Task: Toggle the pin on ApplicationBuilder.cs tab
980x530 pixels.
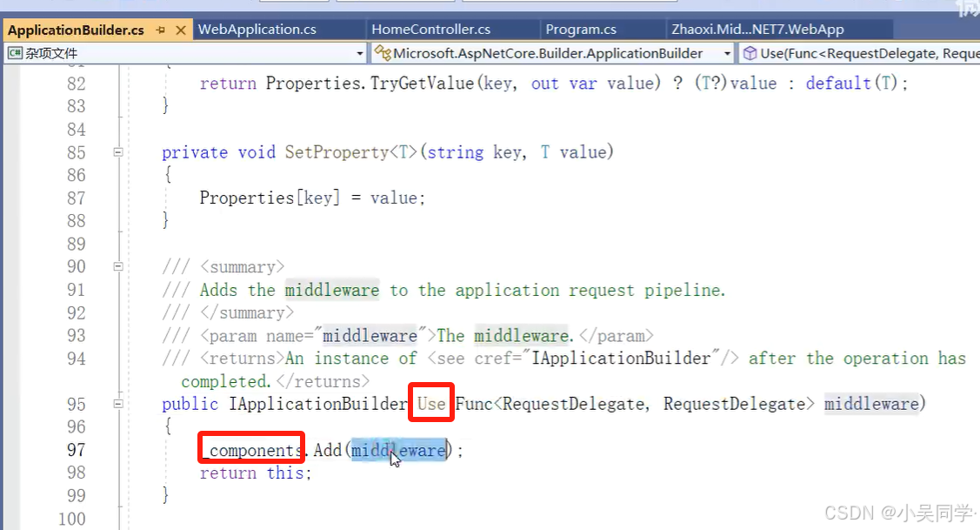Action: (161, 30)
